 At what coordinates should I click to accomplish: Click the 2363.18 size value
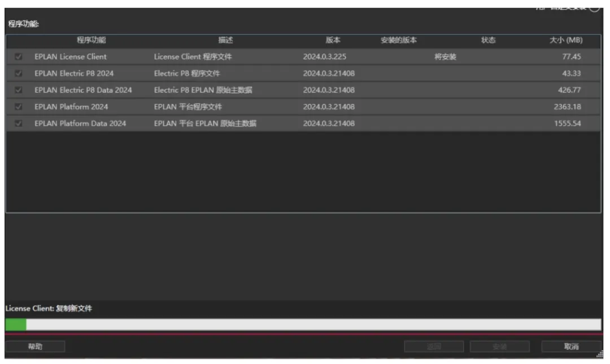[568, 107]
